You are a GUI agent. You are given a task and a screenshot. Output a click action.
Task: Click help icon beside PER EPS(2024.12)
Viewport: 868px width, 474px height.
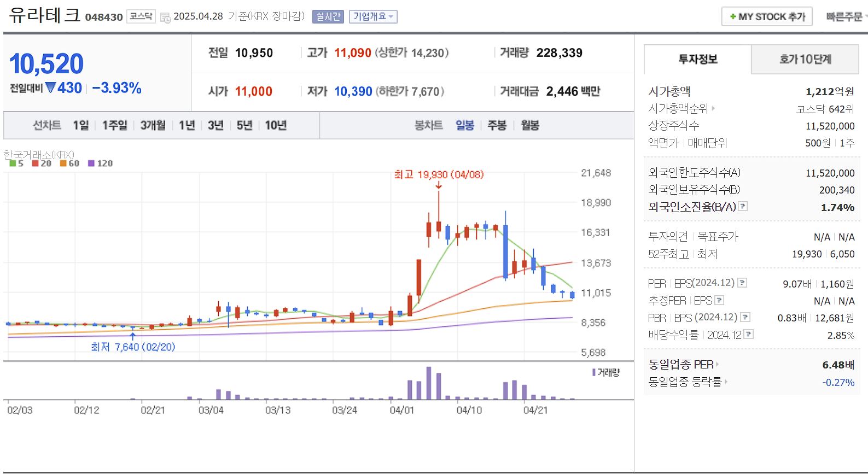pos(742,283)
